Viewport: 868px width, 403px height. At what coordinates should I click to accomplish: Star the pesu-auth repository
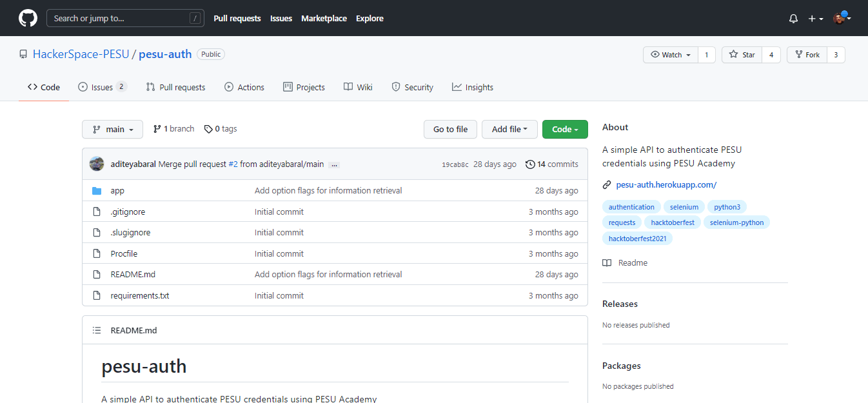point(742,55)
